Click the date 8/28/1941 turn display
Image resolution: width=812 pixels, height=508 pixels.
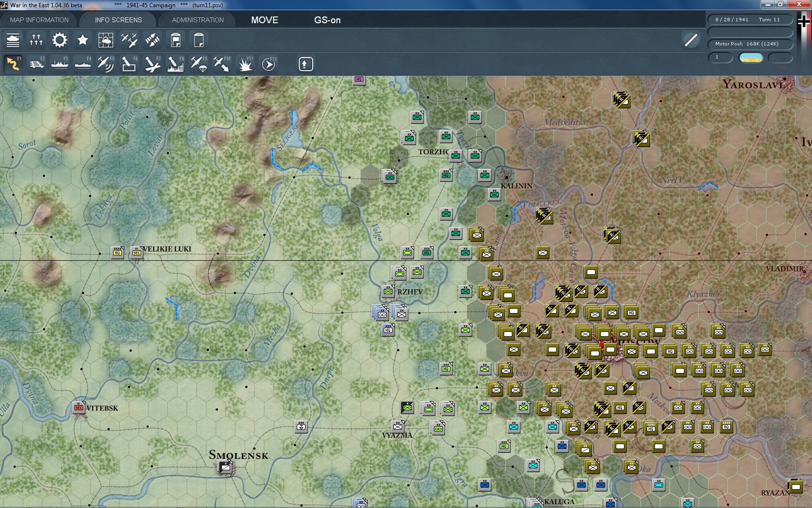[x=750, y=20]
